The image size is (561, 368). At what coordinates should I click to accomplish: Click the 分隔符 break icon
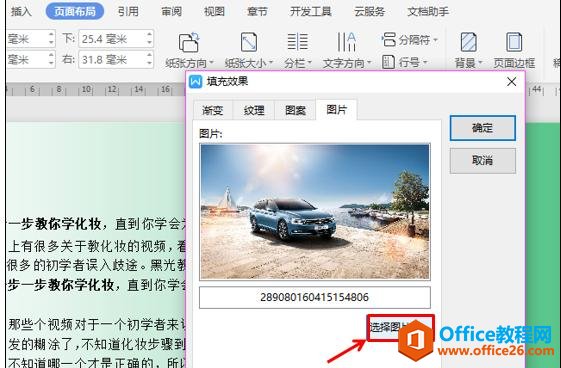(389, 39)
